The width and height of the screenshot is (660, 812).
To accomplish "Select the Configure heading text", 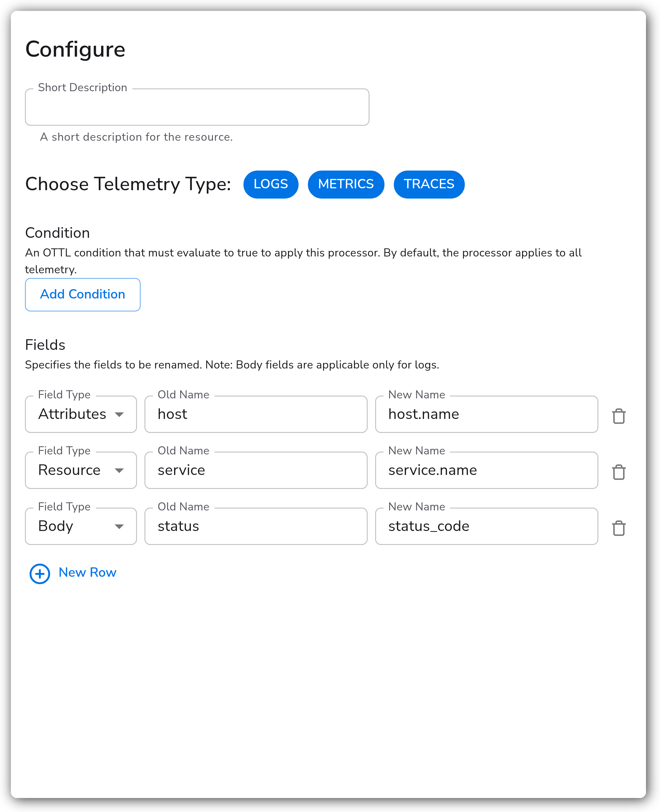I will pos(75,50).
